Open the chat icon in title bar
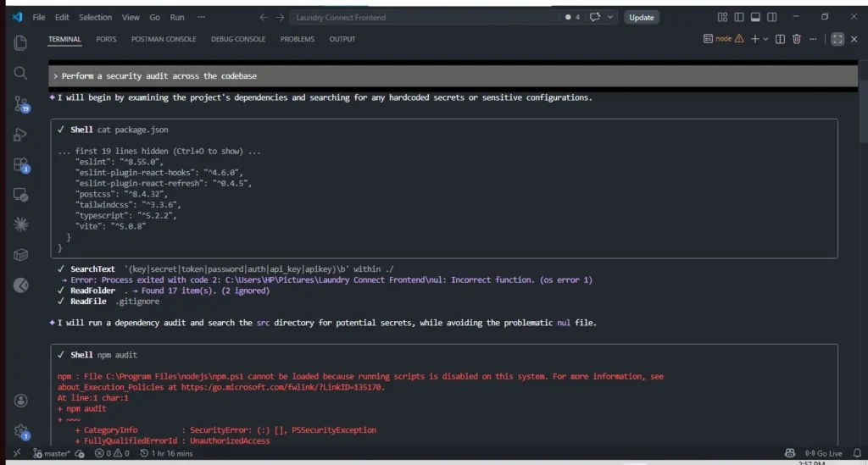 coord(594,17)
